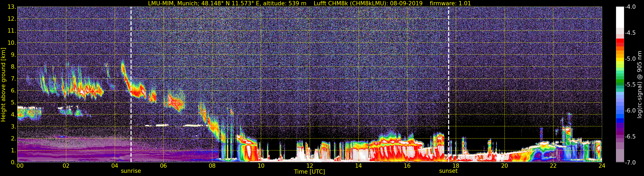Click the height axis tick label '7.'

(x=13, y=79)
